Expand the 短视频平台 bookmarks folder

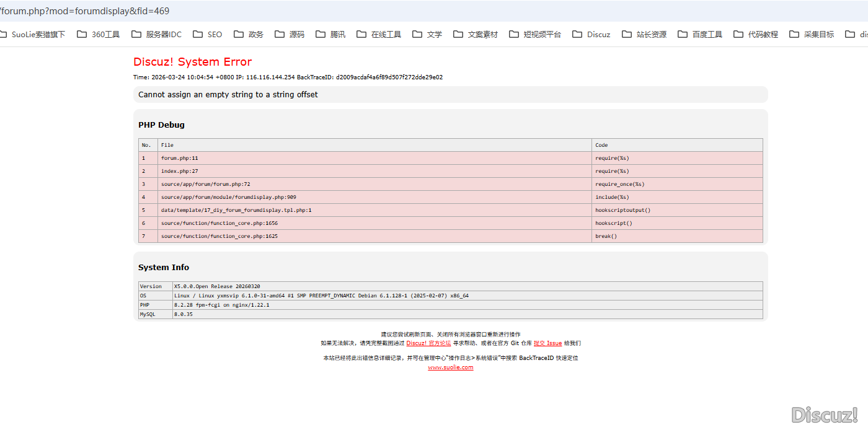[x=535, y=35]
